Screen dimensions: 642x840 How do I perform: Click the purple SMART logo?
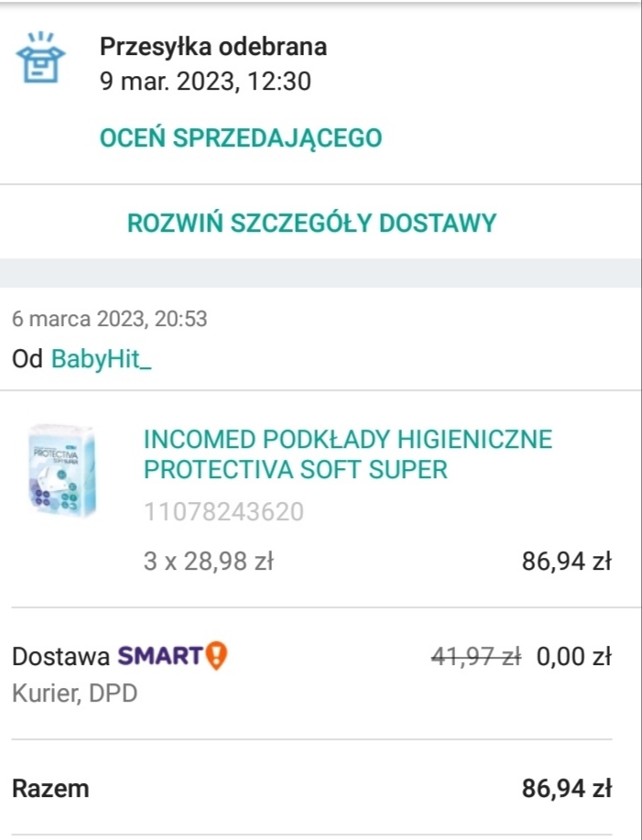click(159, 656)
